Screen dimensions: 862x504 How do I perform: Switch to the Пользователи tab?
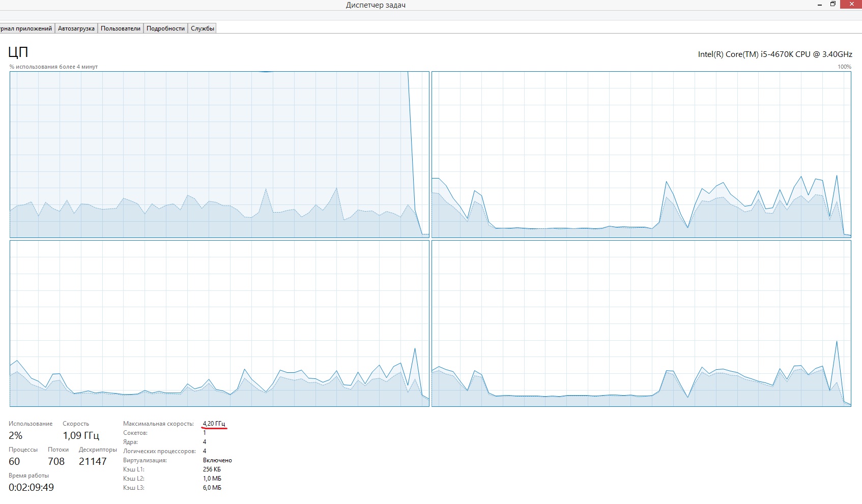pyautogui.click(x=121, y=28)
